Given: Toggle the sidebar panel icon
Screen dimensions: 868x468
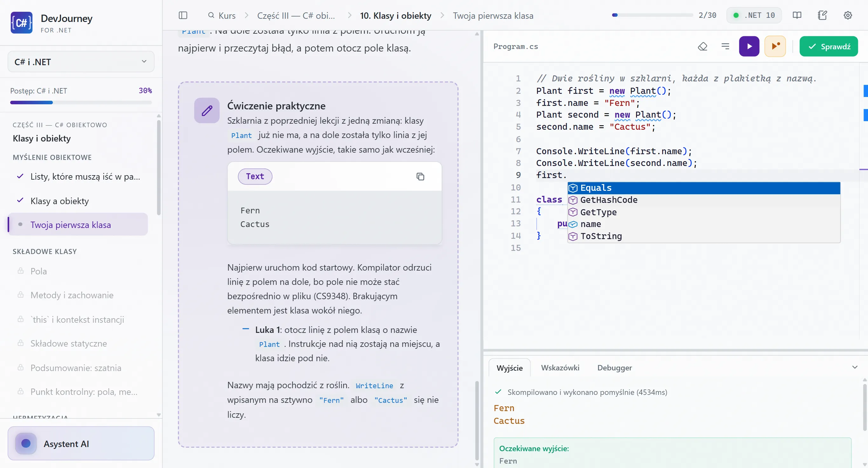Looking at the screenshot, I should [x=183, y=16].
